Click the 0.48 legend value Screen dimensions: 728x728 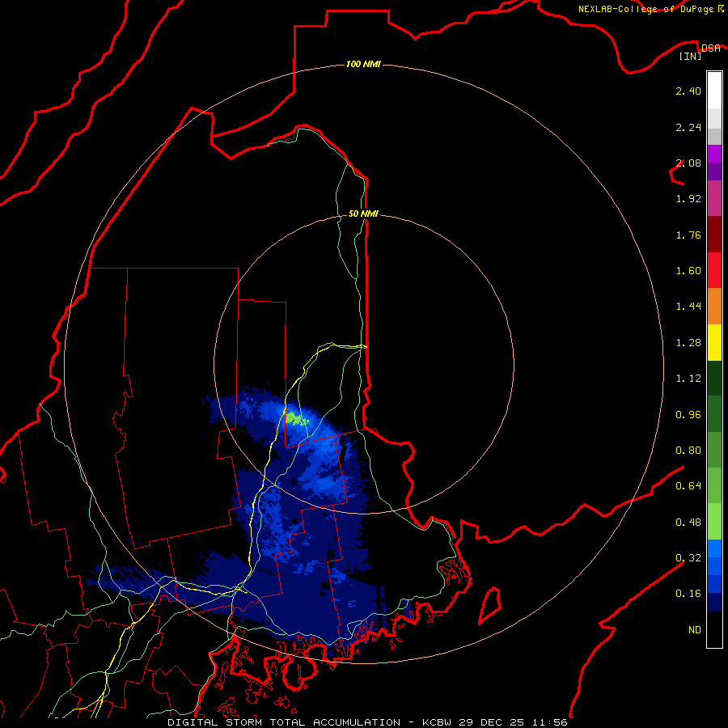click(688, 523)
